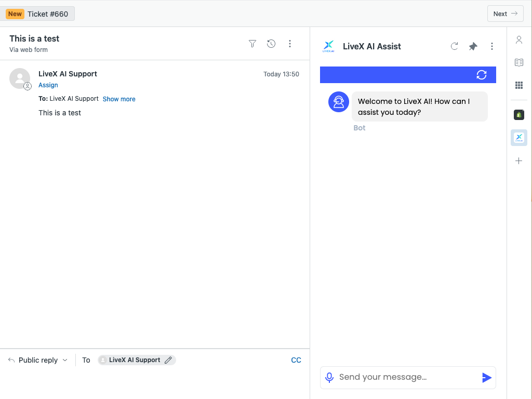Open the Shopify app in sidebar
Viewport: 532px width, 399px height.
coord(518,115)
